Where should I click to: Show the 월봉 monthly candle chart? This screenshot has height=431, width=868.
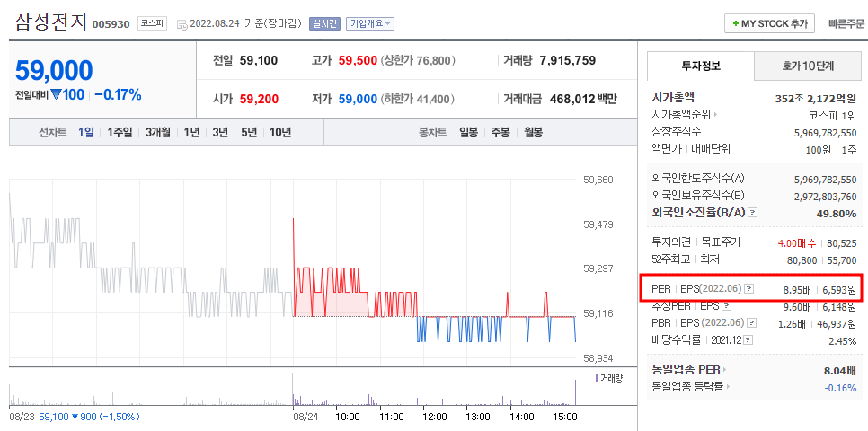pos(534,132)
